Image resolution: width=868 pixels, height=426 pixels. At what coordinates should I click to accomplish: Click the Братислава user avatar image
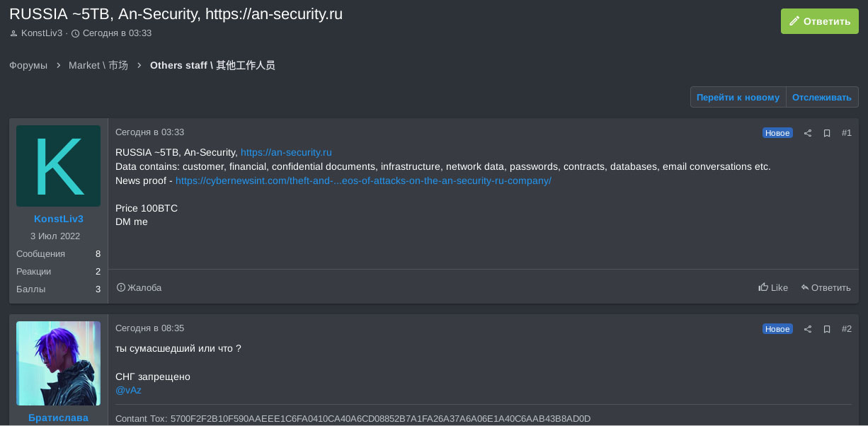coord(58,363)
